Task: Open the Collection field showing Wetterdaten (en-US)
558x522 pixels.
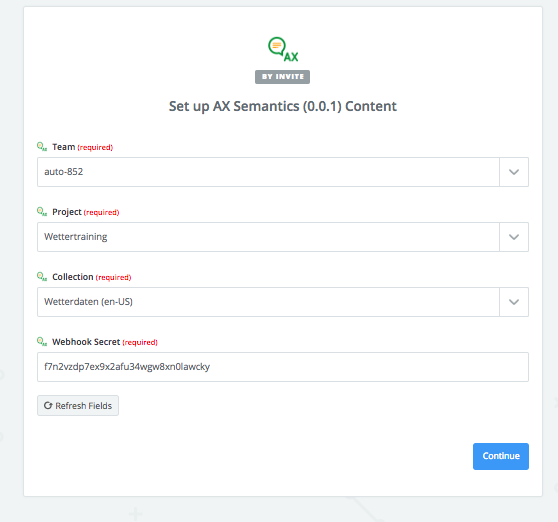Action: pos(268,302)
